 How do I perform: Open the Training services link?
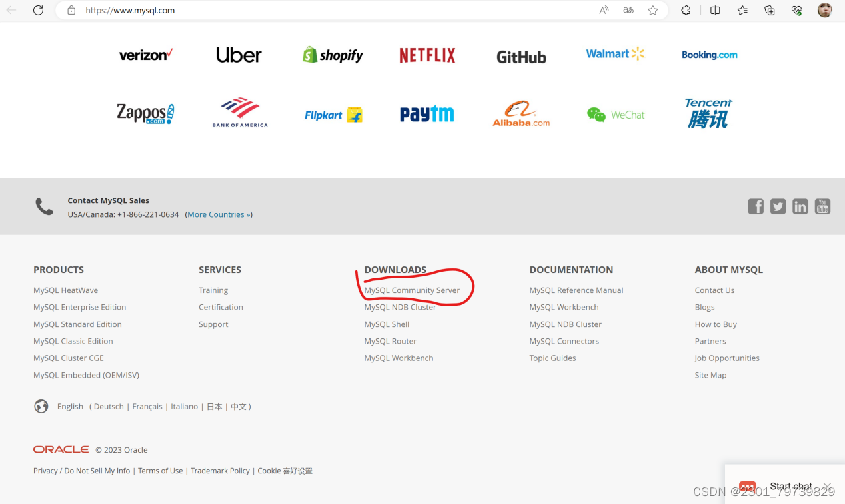(x=213, y=290)
